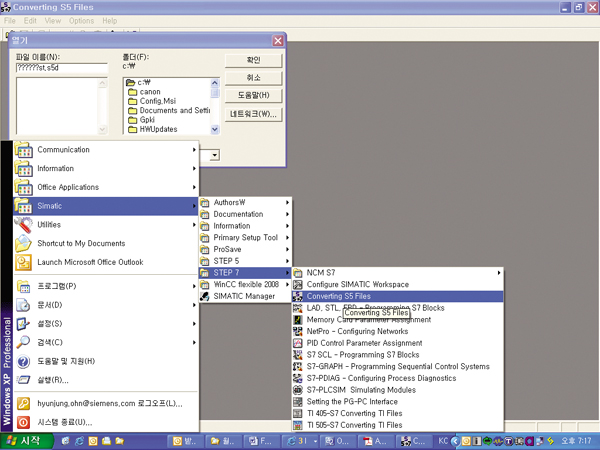Screen dimensions: 600x450
Task: Click the 로그오프(L) log off key icon
Action: pos(23,404)
